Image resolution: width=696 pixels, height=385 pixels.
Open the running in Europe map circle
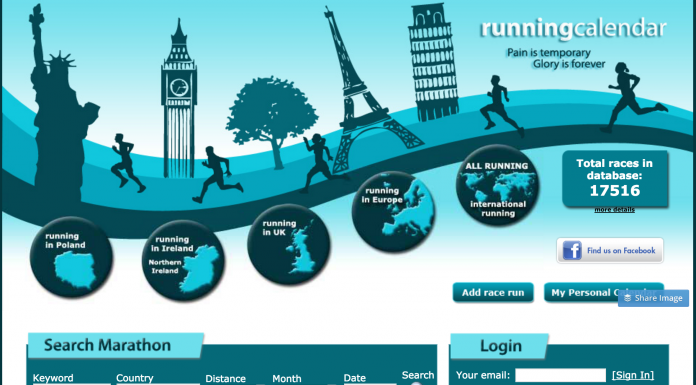393,212
